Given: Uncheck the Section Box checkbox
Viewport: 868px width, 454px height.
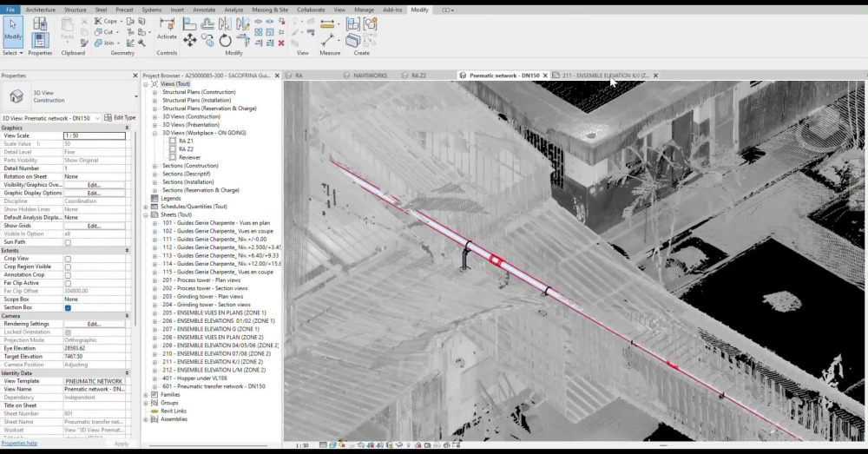Looking at the screenshot, I should click(x=68, y=308).
